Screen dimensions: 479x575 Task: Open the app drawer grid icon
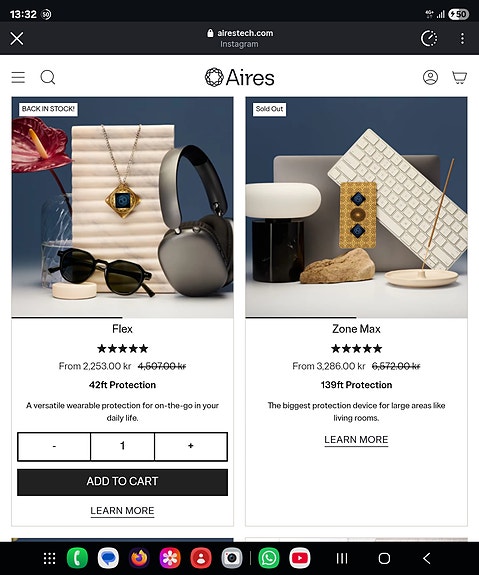(50, 558)
